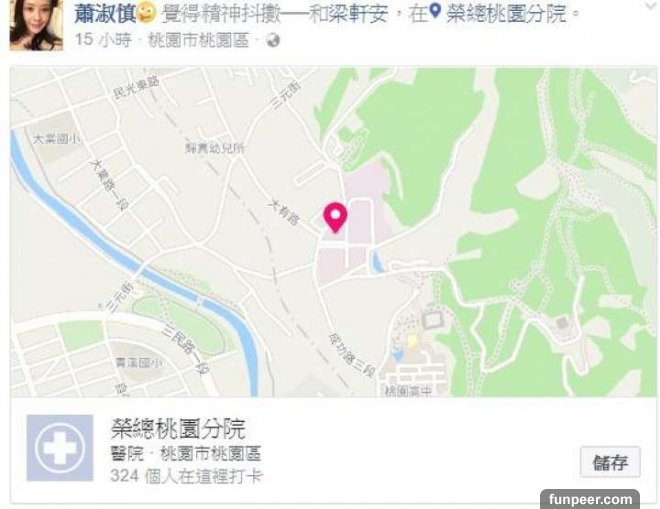Click the smiley feeling emoji icon
The width and height of the screenshot is (660, 509).
[146, 13]
